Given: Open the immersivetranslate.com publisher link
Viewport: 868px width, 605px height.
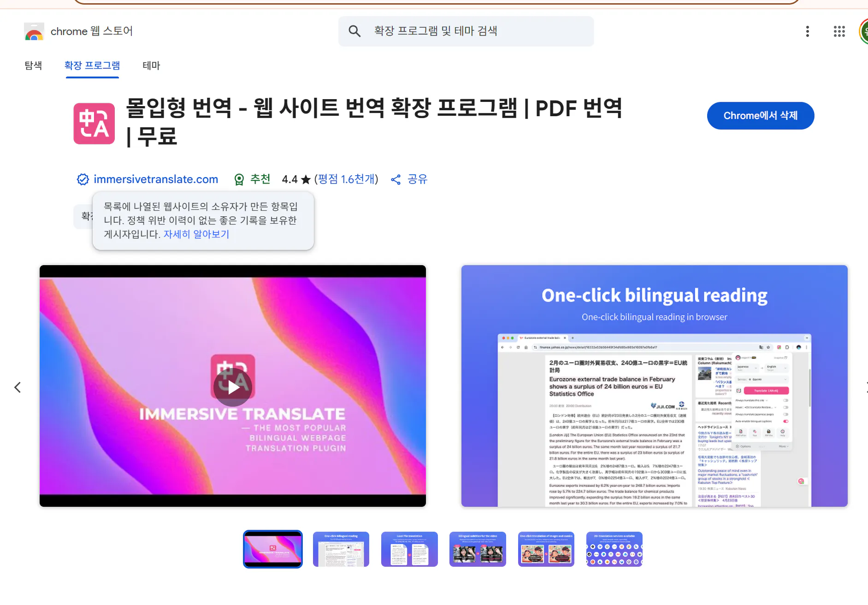Looking at the screenshot, I should (x=156, y=179).
